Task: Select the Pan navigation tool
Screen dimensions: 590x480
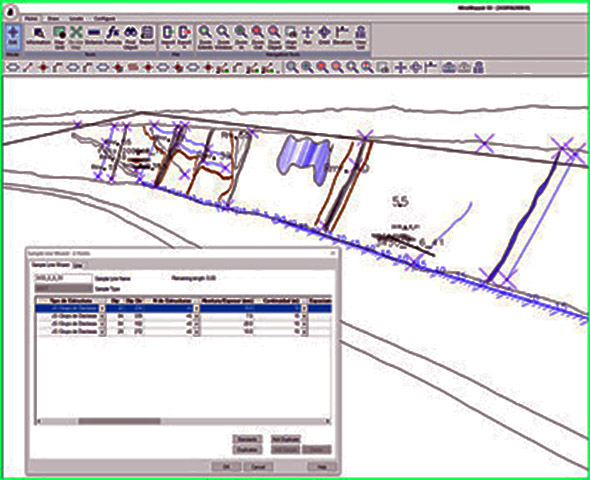Action: (308, 37)
